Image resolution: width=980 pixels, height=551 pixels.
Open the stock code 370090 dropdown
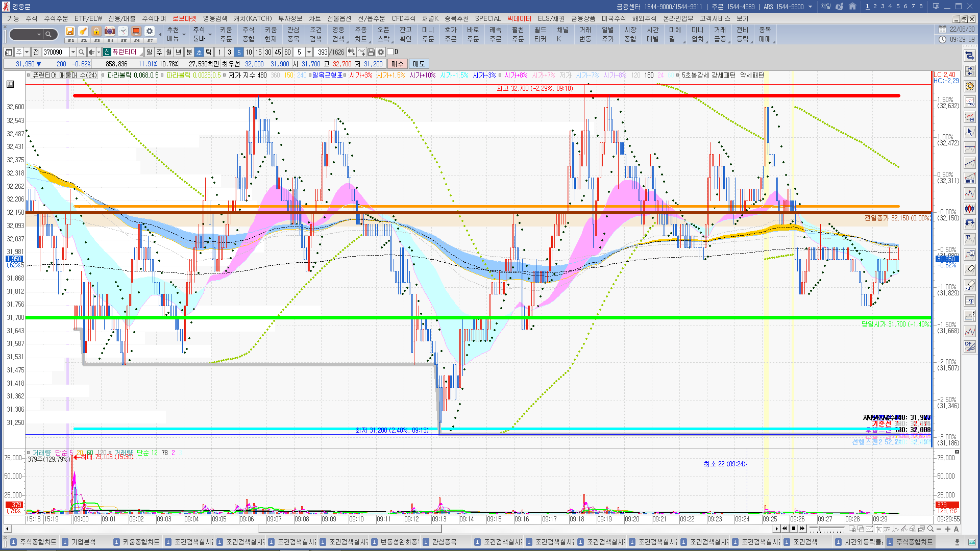click(x=73, y=52)
